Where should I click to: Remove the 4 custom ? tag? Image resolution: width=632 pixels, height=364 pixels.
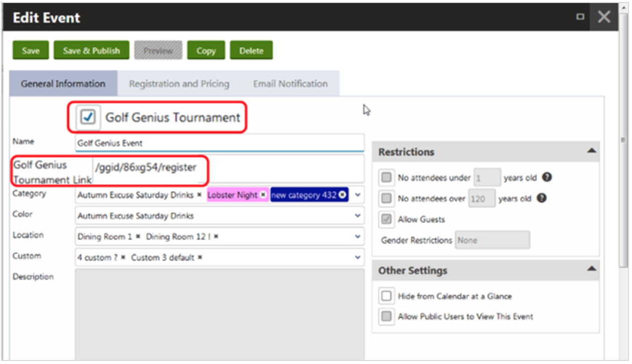click(x=123, y=258)
